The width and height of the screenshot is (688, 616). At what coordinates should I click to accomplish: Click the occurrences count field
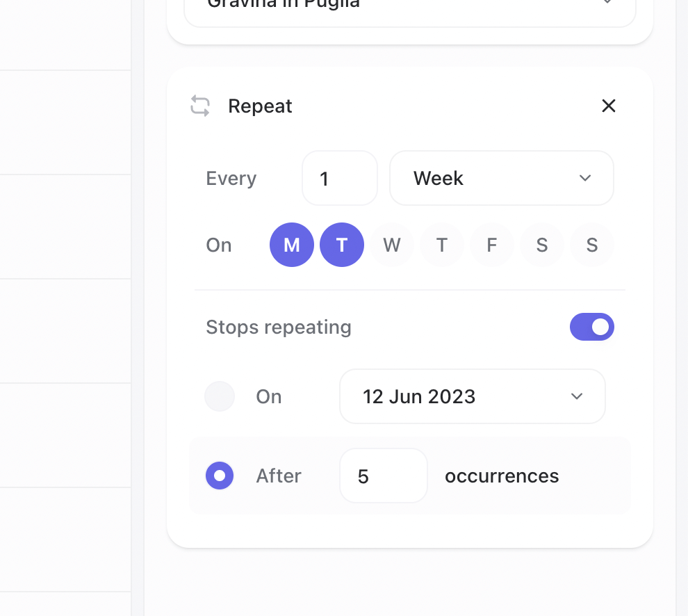point(383,476)
